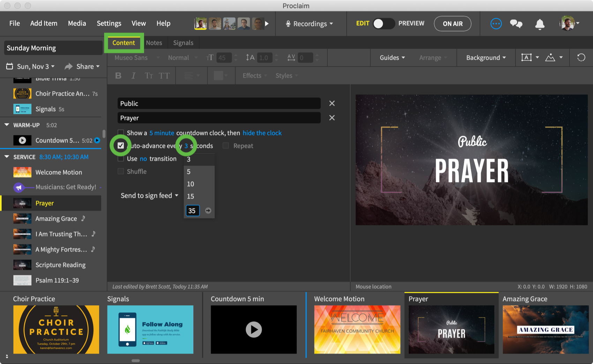Select the Welcome Motion slide thumbnail
Image resolution: width=593 pixels, height=364 pixels.
(x=357, y=329)
